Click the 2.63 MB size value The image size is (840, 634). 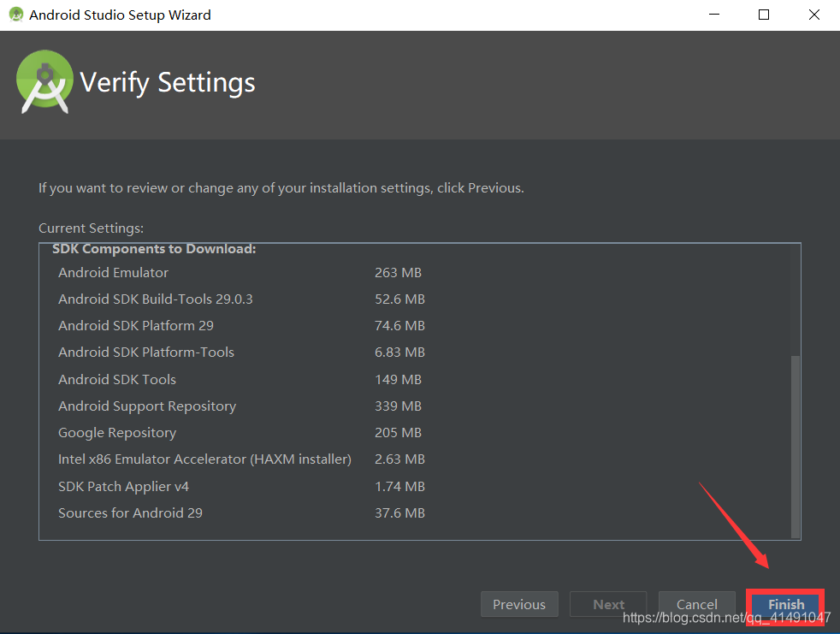(399, 459)
